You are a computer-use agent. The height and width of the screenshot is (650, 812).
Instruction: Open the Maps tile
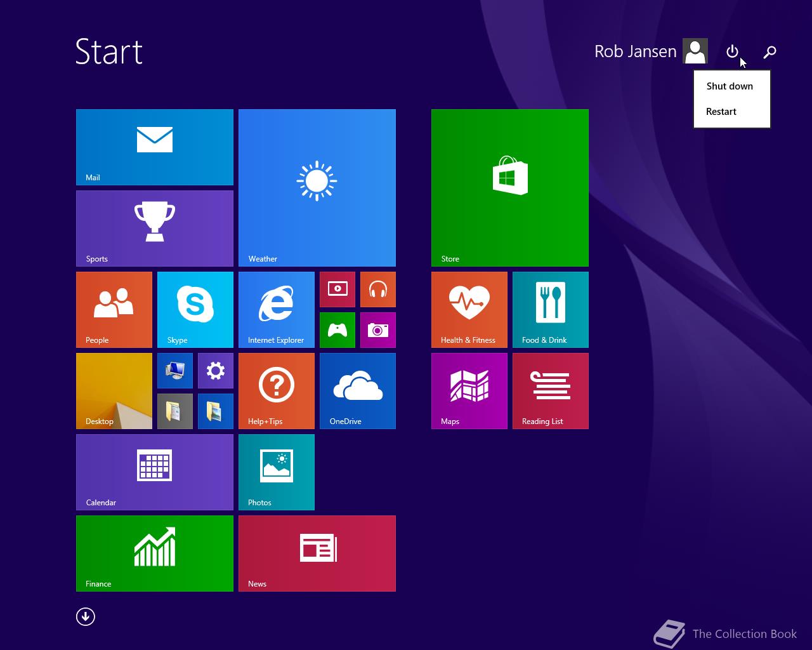pyautogui.click(x=469, y=391)
